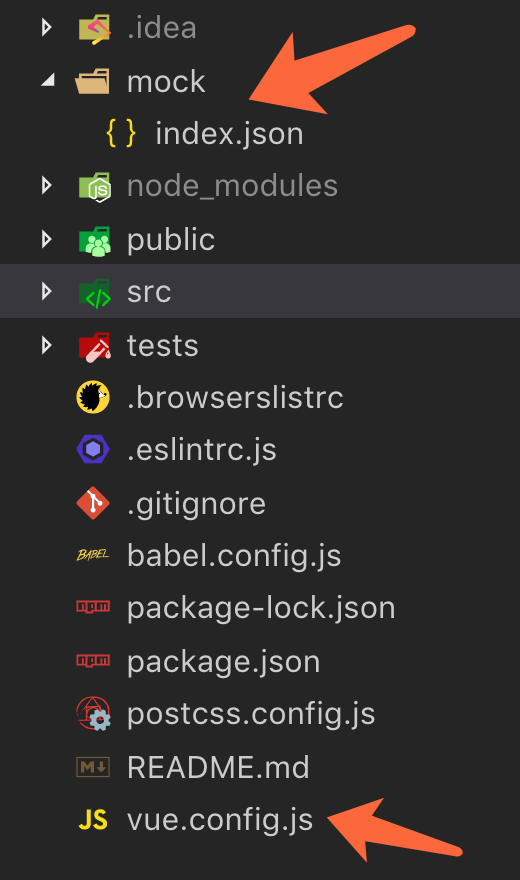Click the yellow JS icon of vue.config.js
The width and height of the screenshot is (520, 880).
pyautogui.click(x=93, y=820)
